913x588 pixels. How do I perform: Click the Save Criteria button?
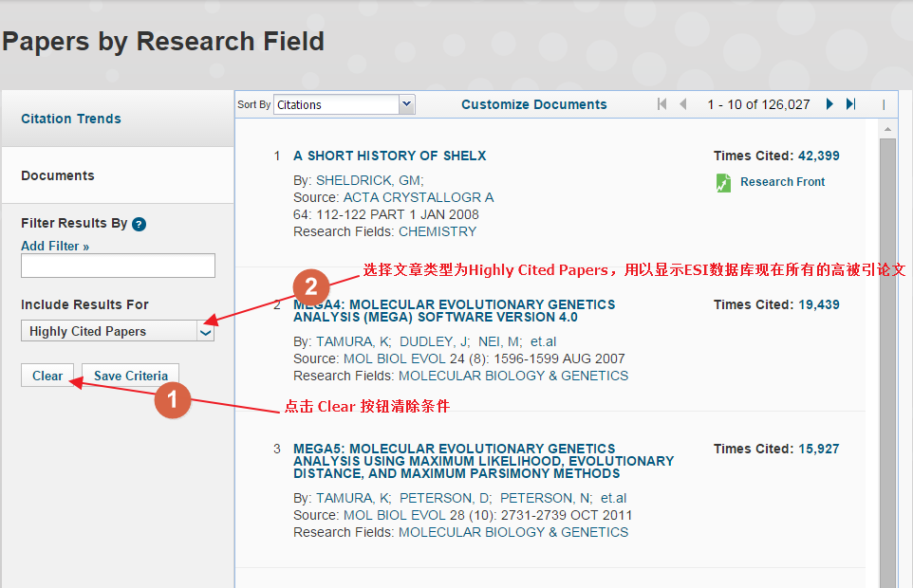130,376
